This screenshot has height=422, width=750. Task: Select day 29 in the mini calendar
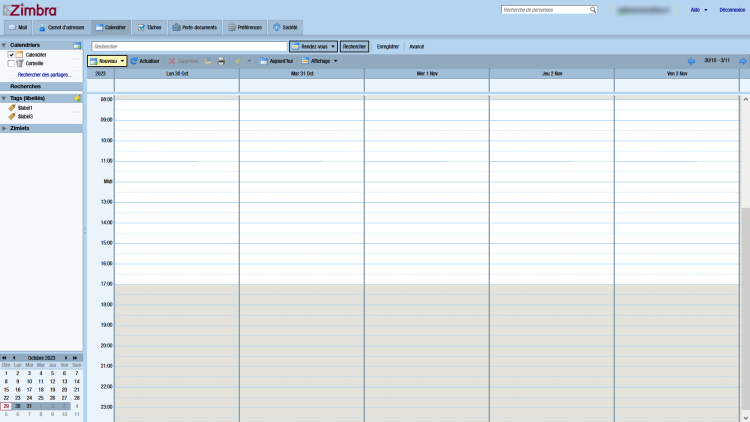pos(6,406)
